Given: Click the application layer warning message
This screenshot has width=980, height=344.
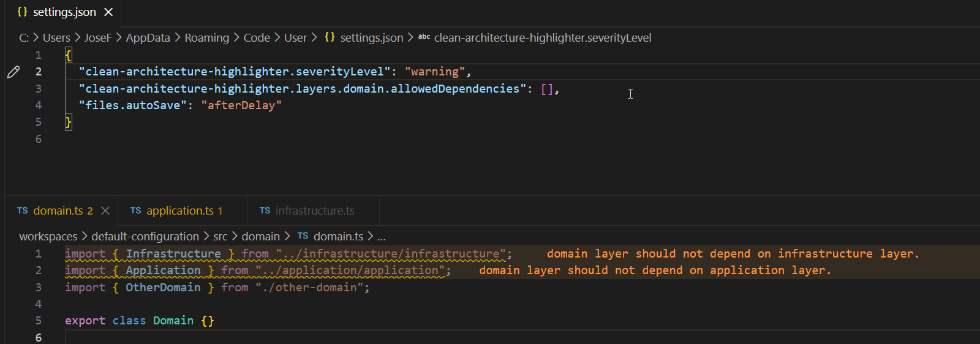Looking at the screenshot, I should [x=655, y=270].
